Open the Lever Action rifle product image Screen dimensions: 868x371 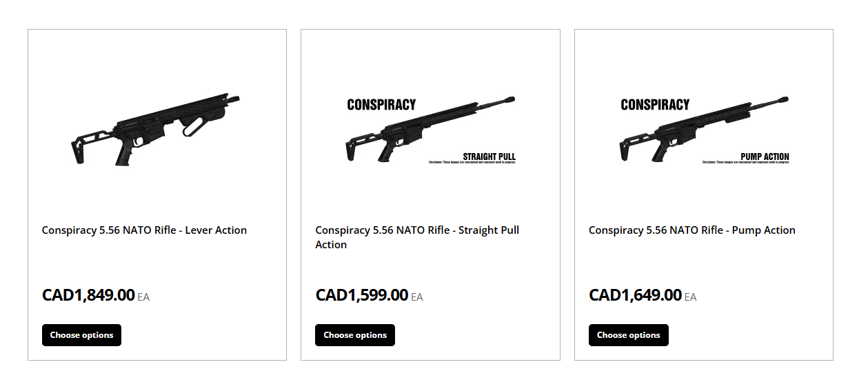(x=157, y=130)
